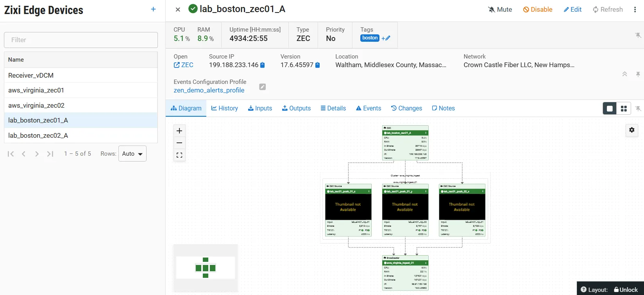Select grid view toggle
644x295 pixels.
pyautogui.click(x=624, y=108)
